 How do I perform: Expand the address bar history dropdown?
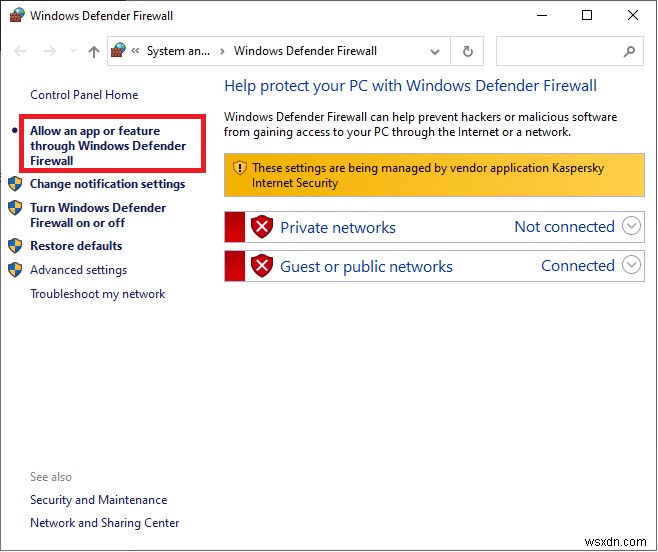(435, 52)
